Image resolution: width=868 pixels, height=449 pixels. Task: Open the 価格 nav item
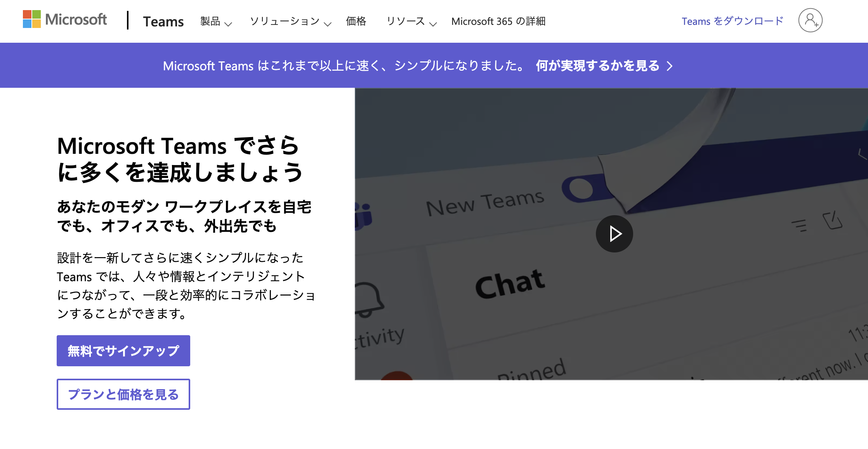click(356, 21)
